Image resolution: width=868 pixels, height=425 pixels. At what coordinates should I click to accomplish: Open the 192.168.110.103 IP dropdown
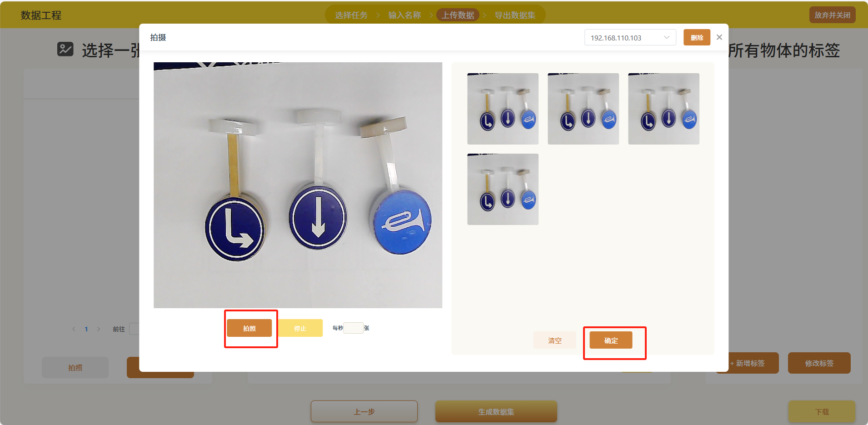[630, 37]
